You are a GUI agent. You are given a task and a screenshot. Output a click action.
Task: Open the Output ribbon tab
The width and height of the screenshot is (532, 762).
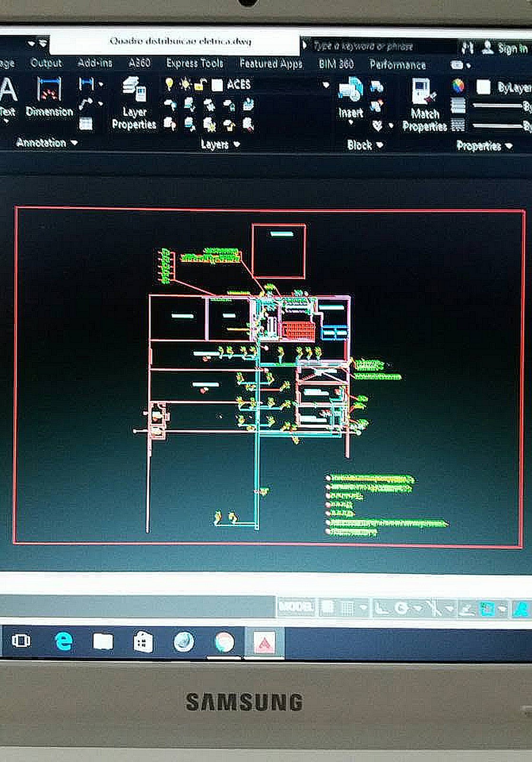tap(46, 62)
